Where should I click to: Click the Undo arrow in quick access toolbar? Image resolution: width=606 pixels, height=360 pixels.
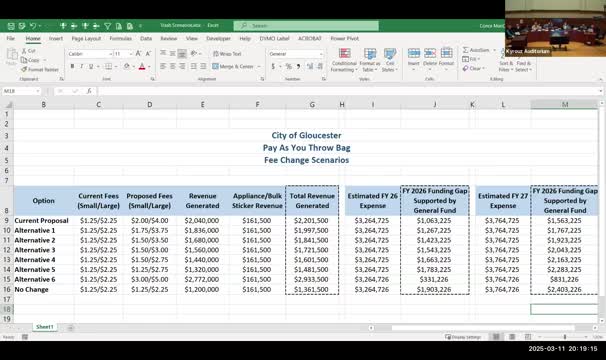33,26
